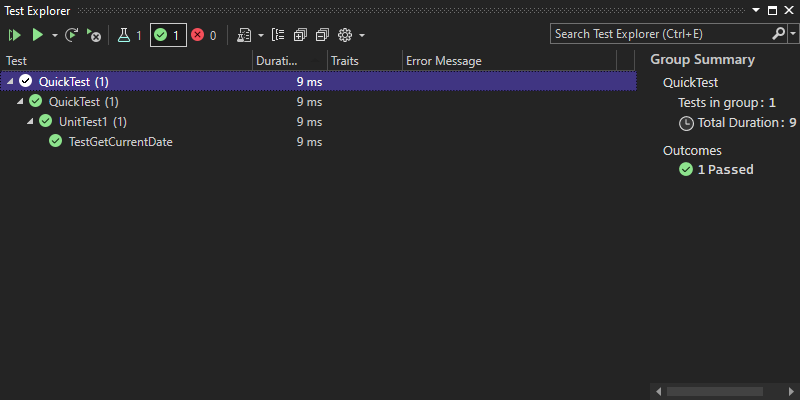
Task: Click the green Run button
Action: pos(37,35)
